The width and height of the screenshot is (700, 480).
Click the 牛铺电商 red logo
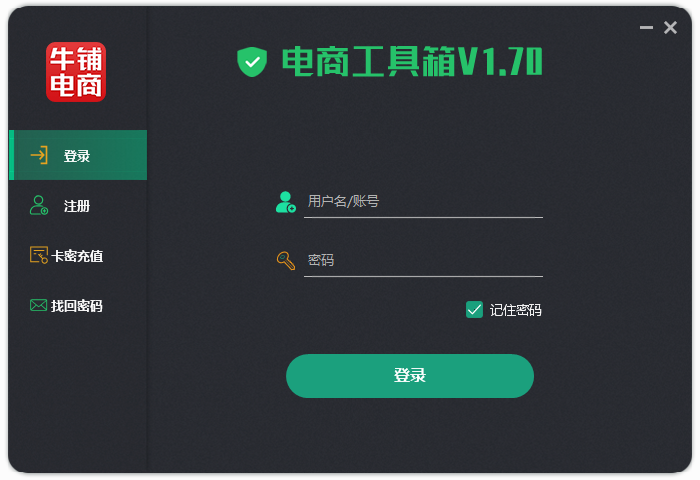pos(76,72)
